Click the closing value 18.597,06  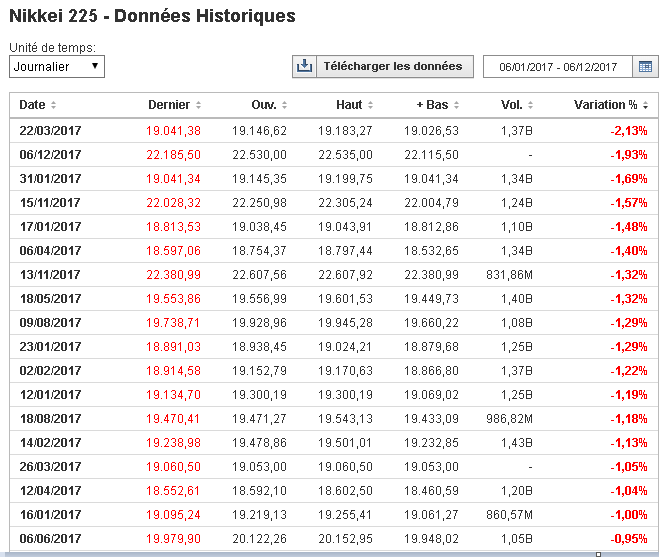173,251
